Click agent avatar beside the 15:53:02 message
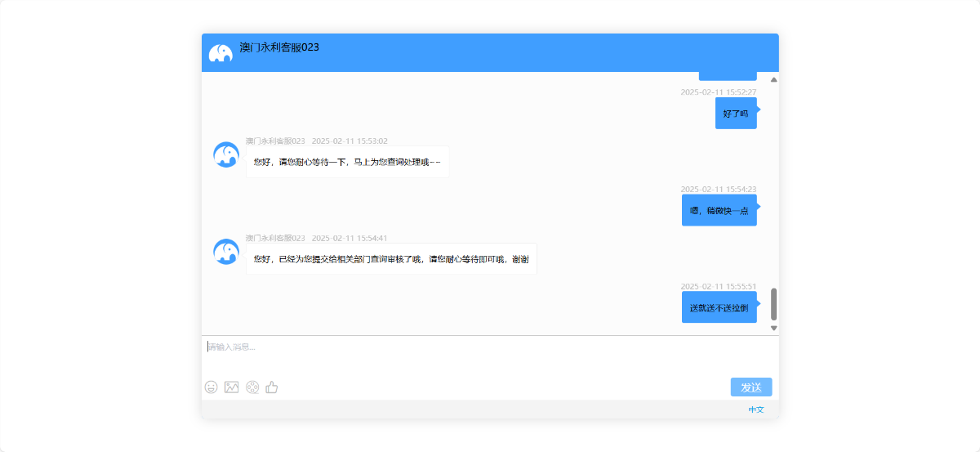 click(x=226, y=154)
